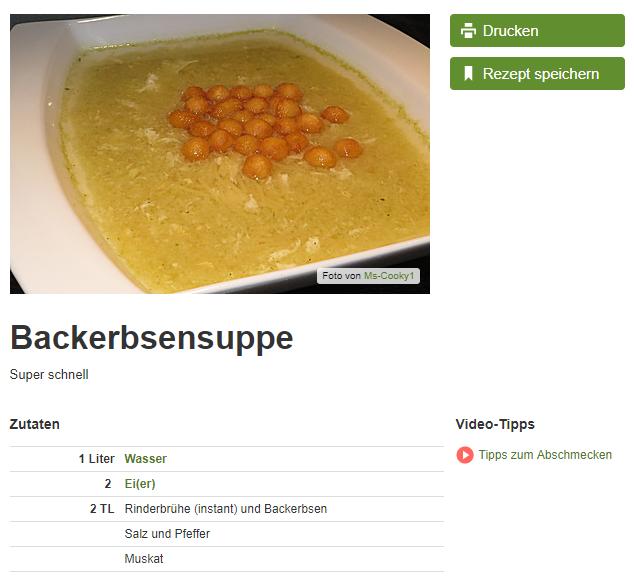Click the 1 Liter quantity label
Image resolution: width=634 pixels, height=576 pixels.
(97, 459)
